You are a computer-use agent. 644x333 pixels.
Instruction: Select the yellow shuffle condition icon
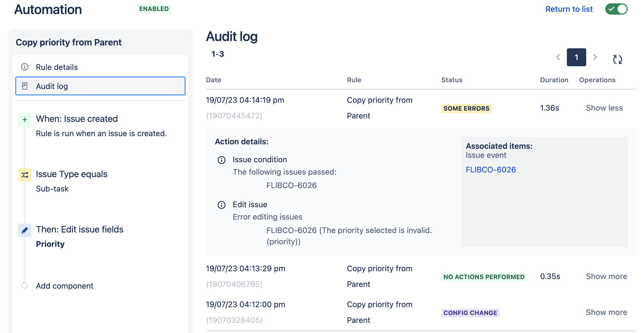[x=25, y=175]
